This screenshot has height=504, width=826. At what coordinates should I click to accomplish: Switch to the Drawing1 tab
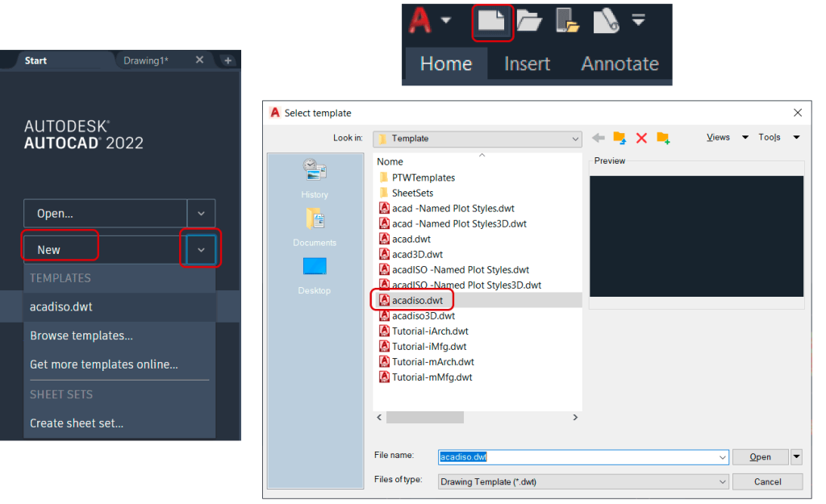point(146,60)
